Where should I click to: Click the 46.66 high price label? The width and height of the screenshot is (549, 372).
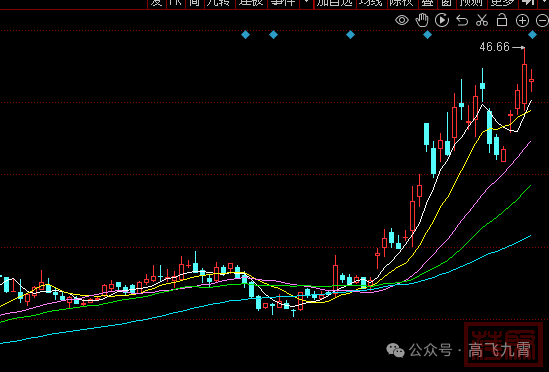point(494,47)
